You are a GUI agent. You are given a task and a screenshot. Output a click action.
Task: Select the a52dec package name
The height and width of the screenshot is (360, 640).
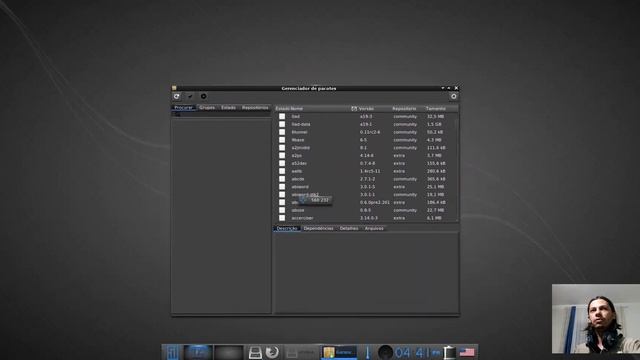click(299, 163)
